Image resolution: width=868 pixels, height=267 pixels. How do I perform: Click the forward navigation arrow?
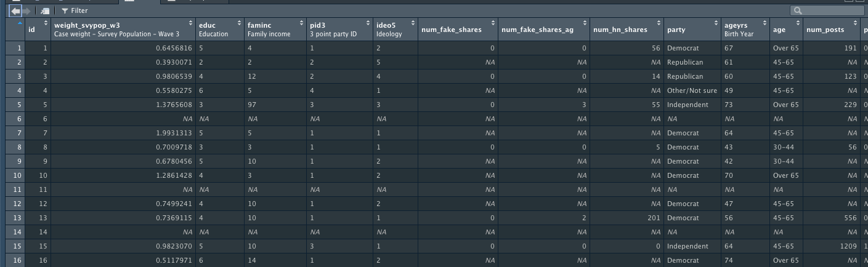click(x=26, y=11)
